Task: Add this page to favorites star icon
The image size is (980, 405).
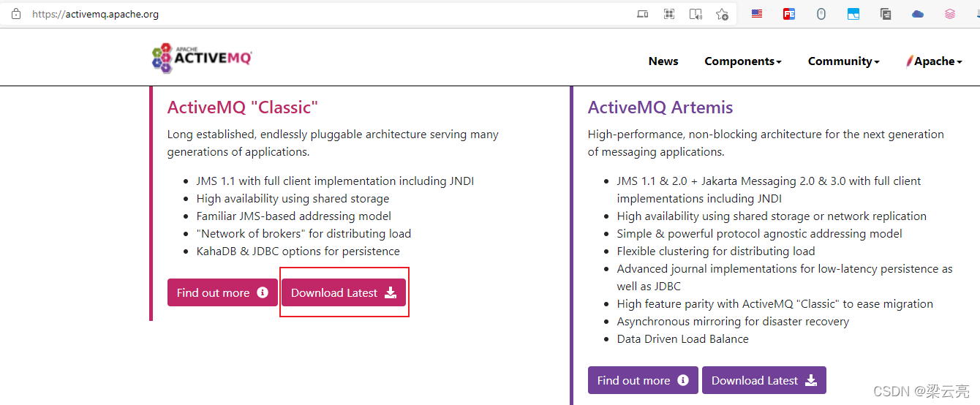Action: coord(722,14)
